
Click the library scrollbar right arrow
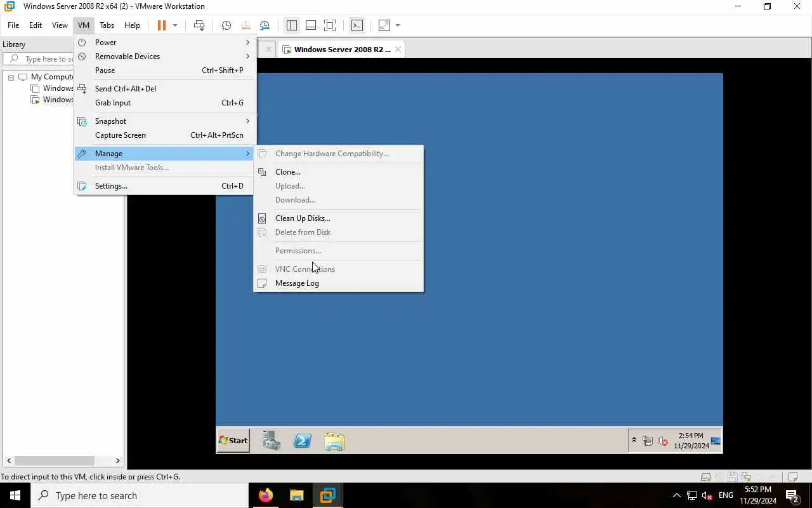pos(117,461)
